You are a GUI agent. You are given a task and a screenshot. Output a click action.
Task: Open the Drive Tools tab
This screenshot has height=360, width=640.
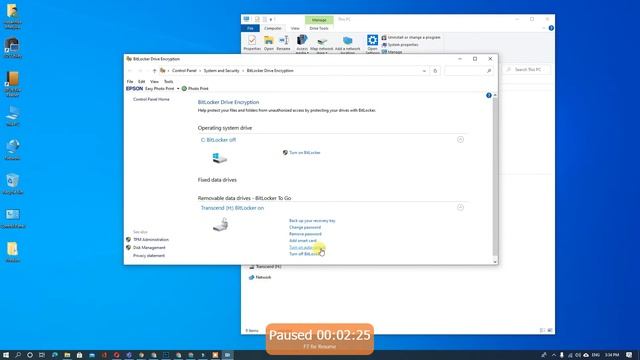point(319,28)
